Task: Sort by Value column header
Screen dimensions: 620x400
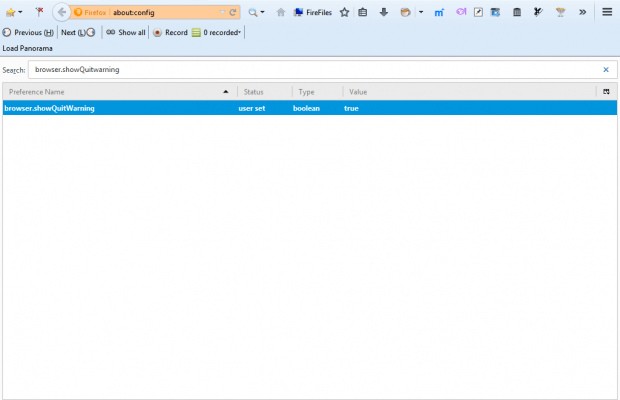Action: point(469,92)
